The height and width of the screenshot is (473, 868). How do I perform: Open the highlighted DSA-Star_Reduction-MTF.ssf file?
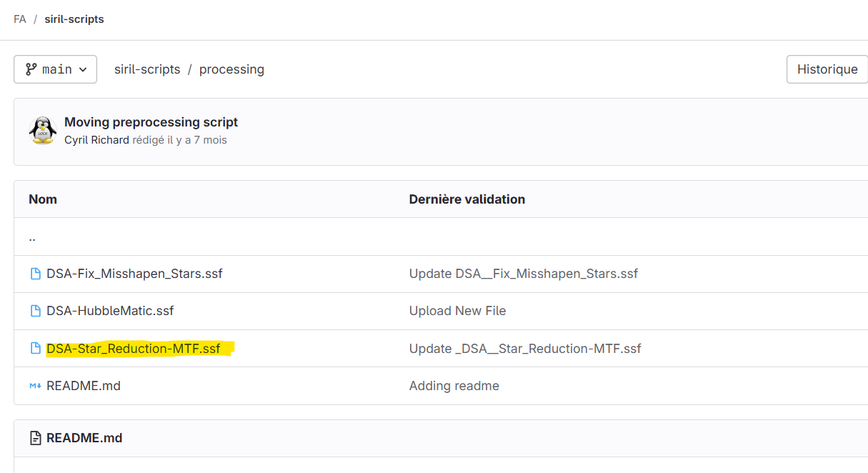(x=134, y=349)
